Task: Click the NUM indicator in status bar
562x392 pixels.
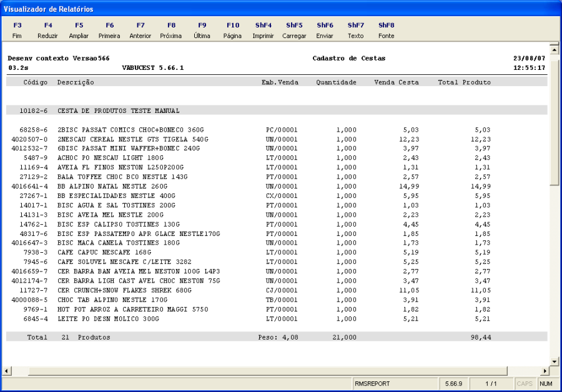Action: click(x=546, y=384)
